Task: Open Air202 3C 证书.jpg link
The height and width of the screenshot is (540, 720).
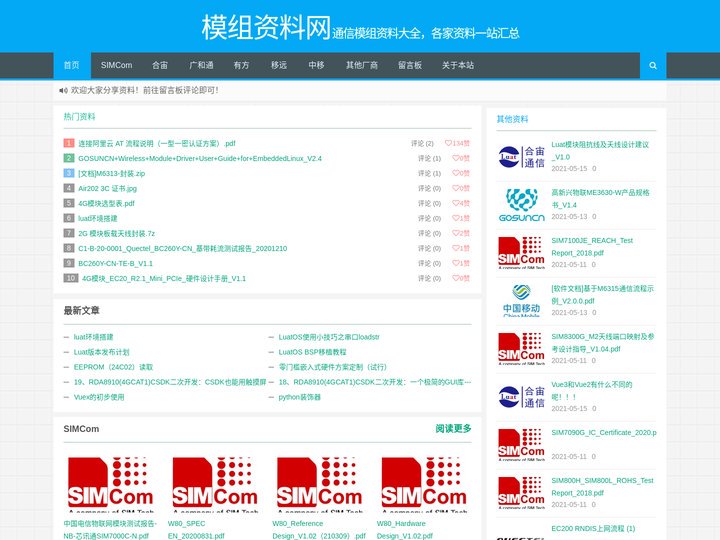Action: (x=107, y=188)
